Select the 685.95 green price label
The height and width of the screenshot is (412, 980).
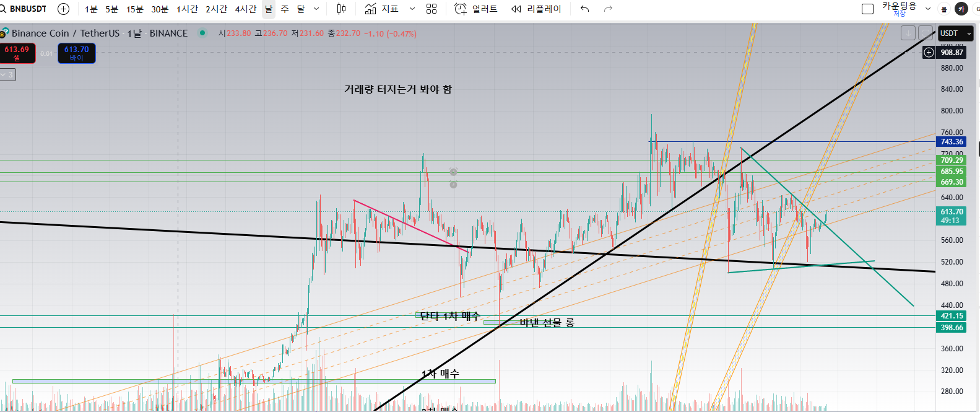(952, 172)
